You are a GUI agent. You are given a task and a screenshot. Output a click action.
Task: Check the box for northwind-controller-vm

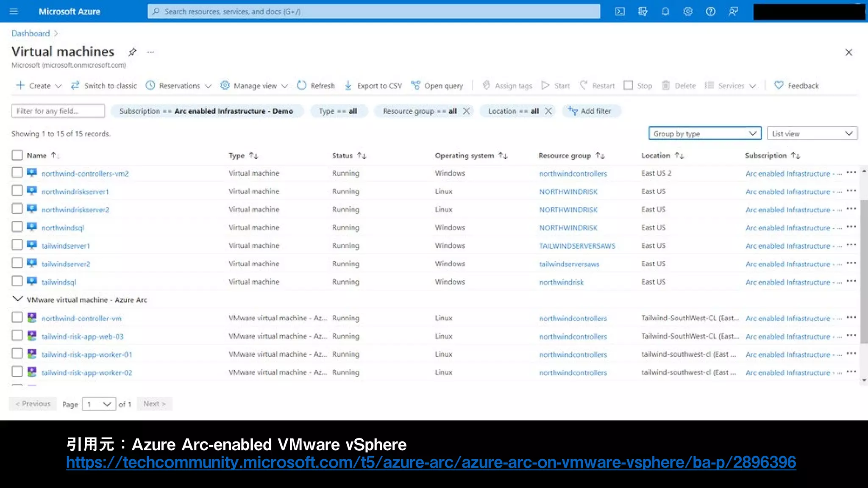click(x=17, y=317)
